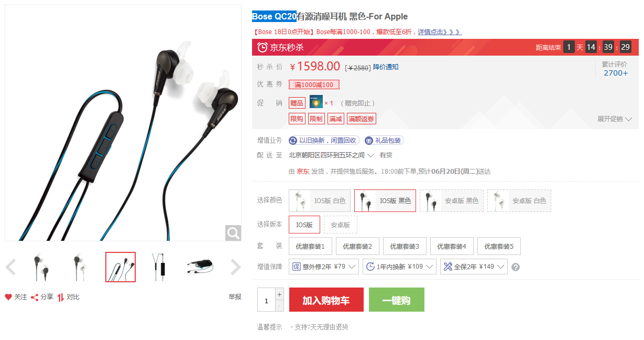The width and height of the screenshot is (644, 340).
Task: Open the 意外修2年 ¥79 dropdown
Action: 323,267
